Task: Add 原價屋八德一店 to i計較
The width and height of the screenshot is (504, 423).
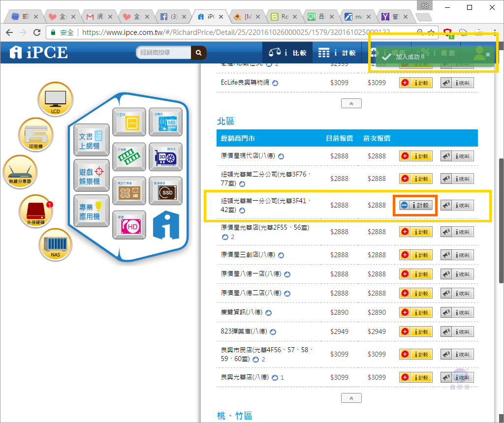Action: coord(416,274)
